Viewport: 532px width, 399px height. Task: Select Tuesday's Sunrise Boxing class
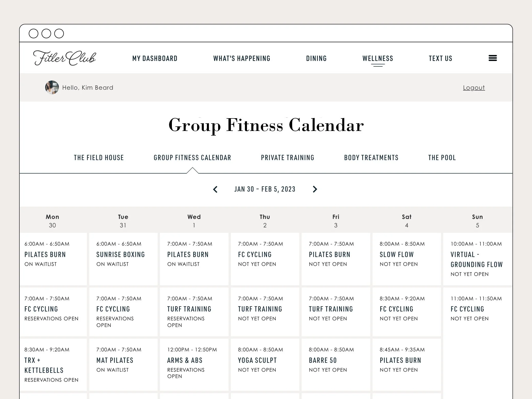[121, 255]
